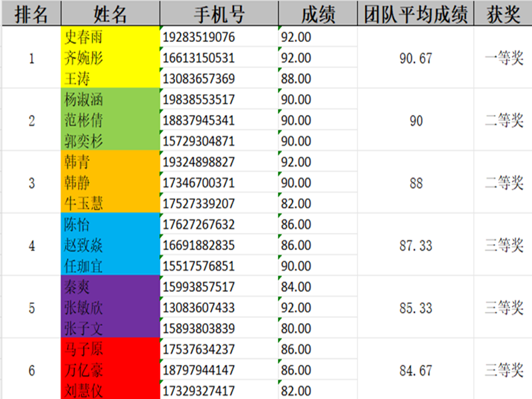The image size is (532, 399).
Task: Click team average cell 88
Action: click(x=415, y=182)
